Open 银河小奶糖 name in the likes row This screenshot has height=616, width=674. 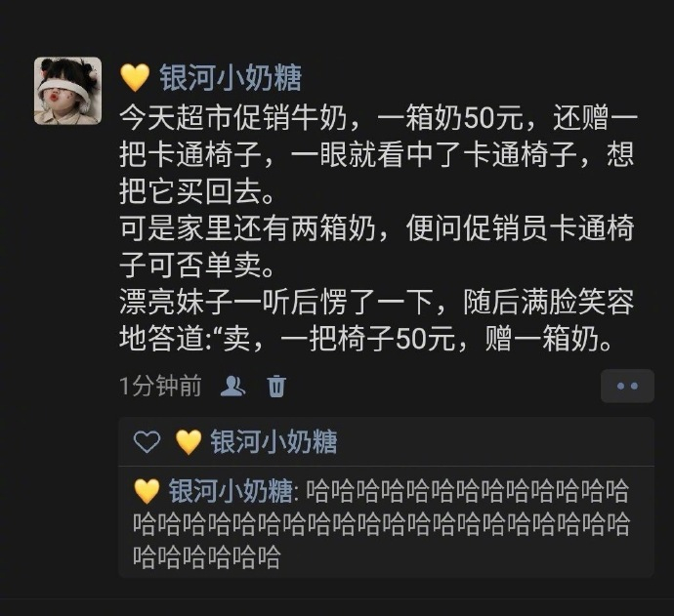point(274,441)
